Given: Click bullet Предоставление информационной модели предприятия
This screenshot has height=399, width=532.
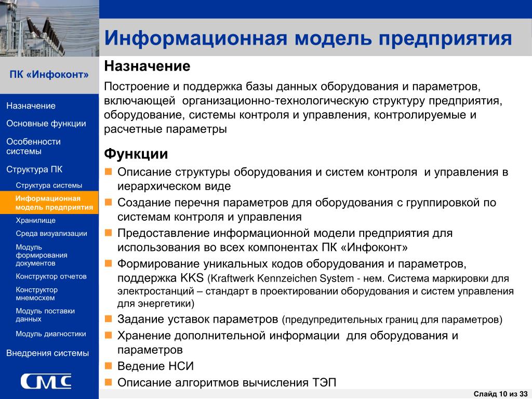Looking at the screenshot, I should (x=285, y=240).
